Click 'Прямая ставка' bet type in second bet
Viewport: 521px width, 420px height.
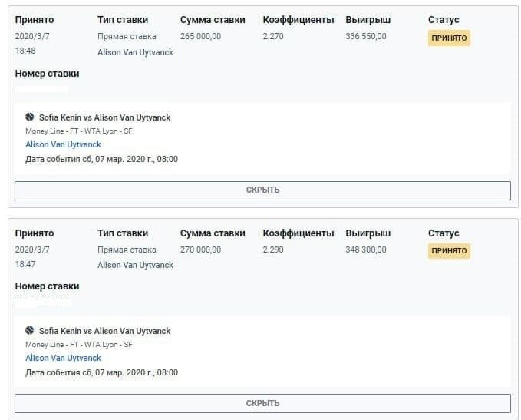tap(127, 250)
